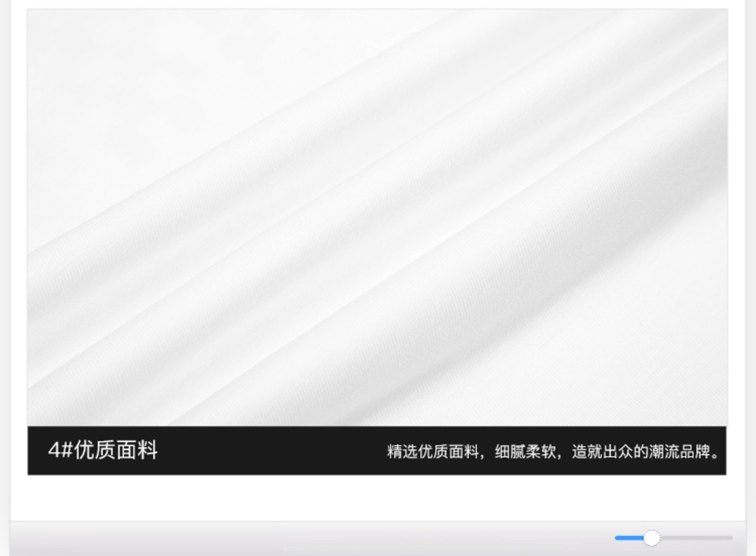
Task: Click the zoom slider knob
Action: tap(651, 538)
